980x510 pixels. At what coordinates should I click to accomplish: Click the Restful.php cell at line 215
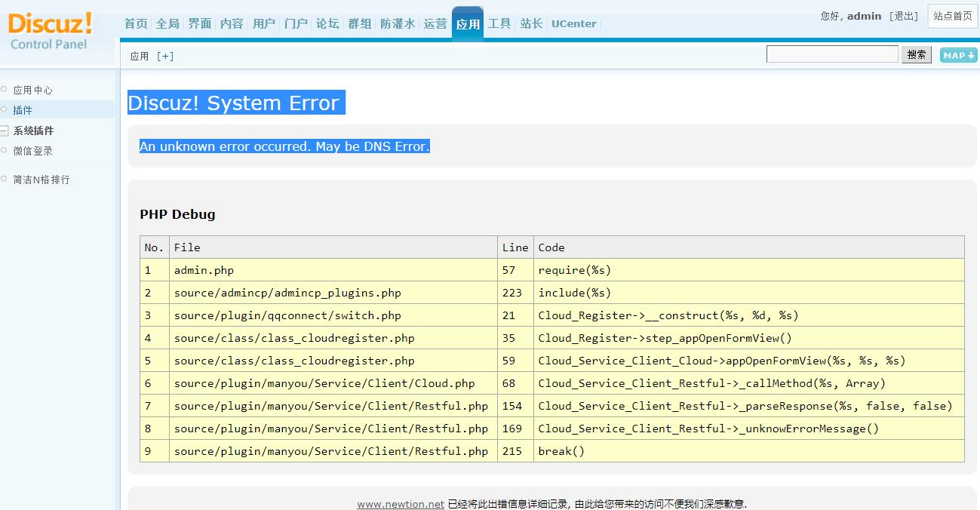coord(333,451)
